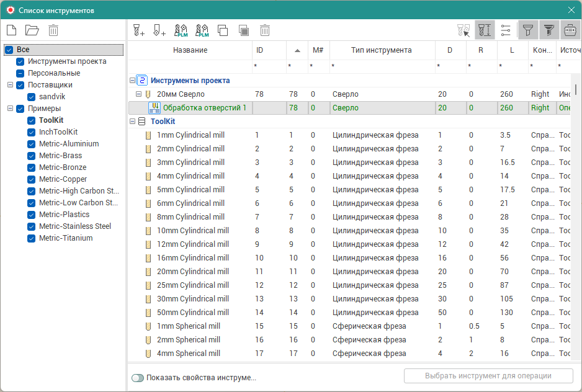
Task: Click the first PLM toolbar icon
Action: point(181,30)
